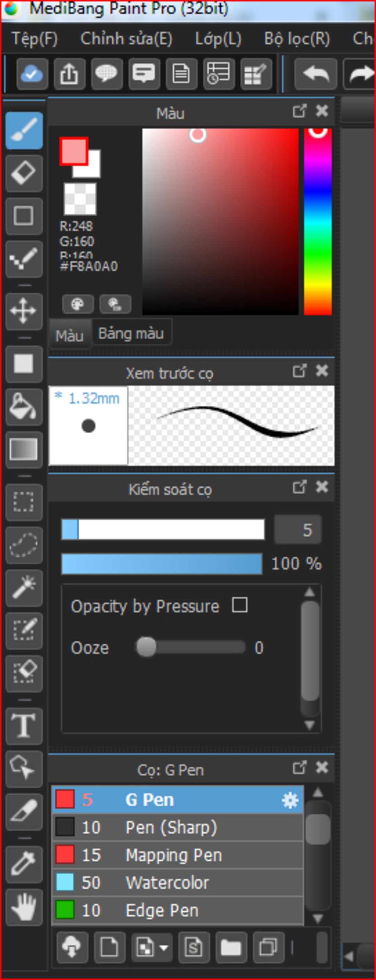
Task: Select the transparent color swatch
Action: pos(80,199)
